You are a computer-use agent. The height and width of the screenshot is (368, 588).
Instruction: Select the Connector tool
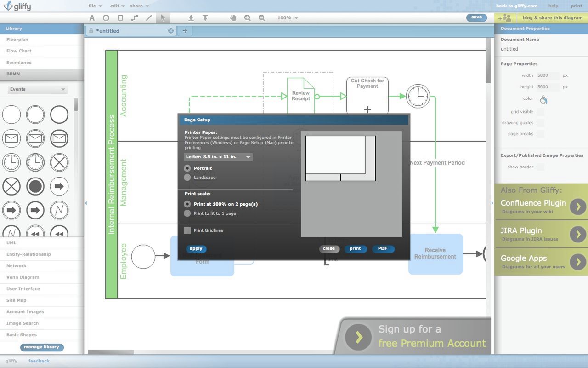pyautogui.click(x=135, y=18)
